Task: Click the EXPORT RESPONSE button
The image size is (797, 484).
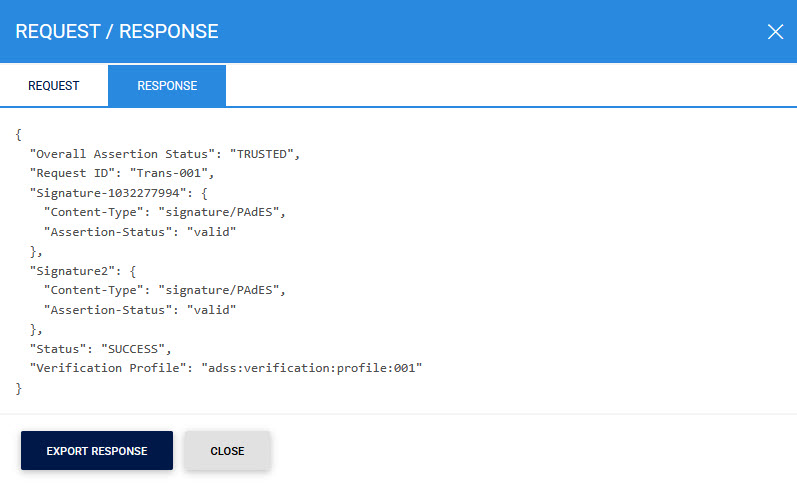Action: click(97, 451)
